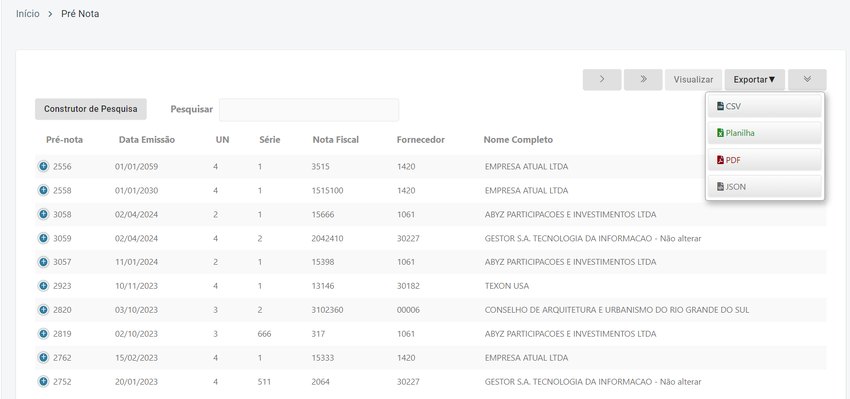
Task: Click the double chevron down button
Action: click(x=807, y=80)
